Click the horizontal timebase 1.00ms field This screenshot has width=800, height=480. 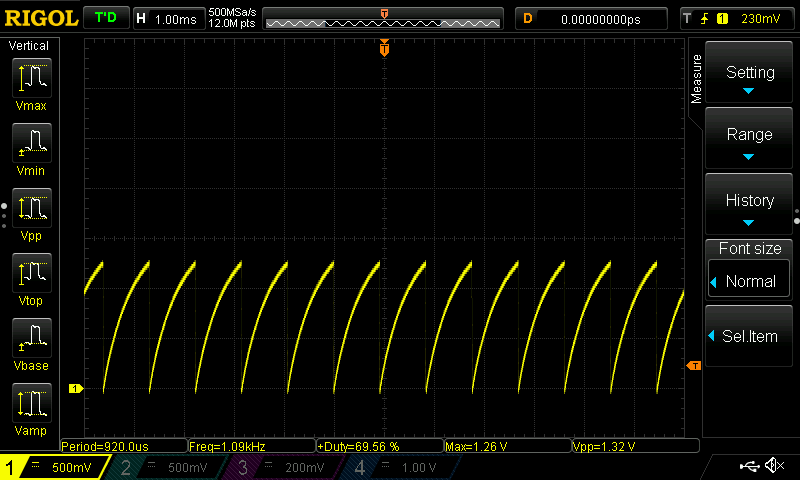tap(169, 19)
